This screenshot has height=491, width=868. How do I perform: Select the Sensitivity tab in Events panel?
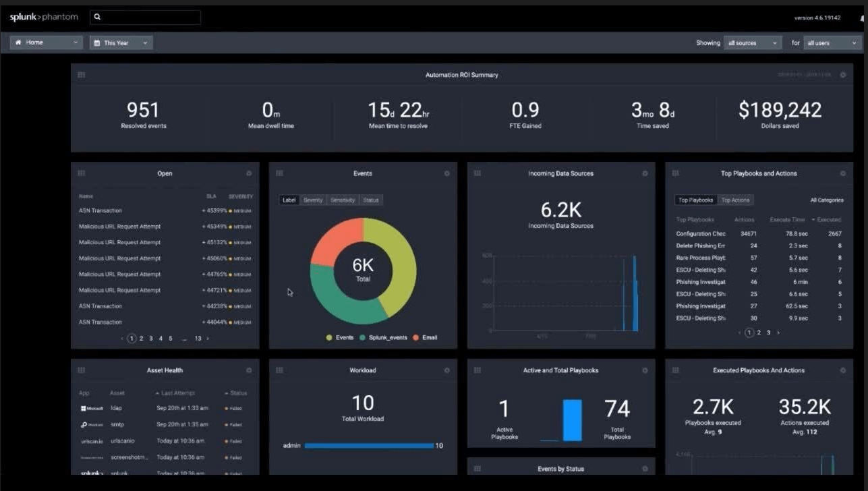coord(342,200)
